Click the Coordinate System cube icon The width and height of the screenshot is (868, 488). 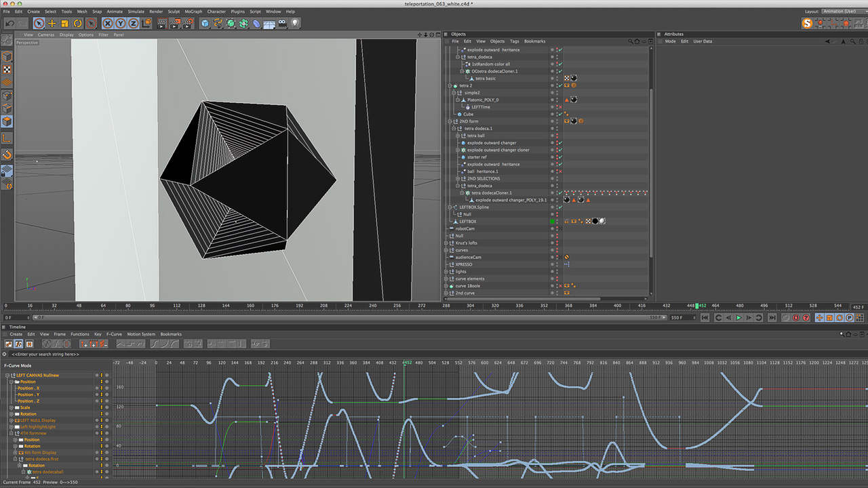pyautogui.click(x=145, y=23)
